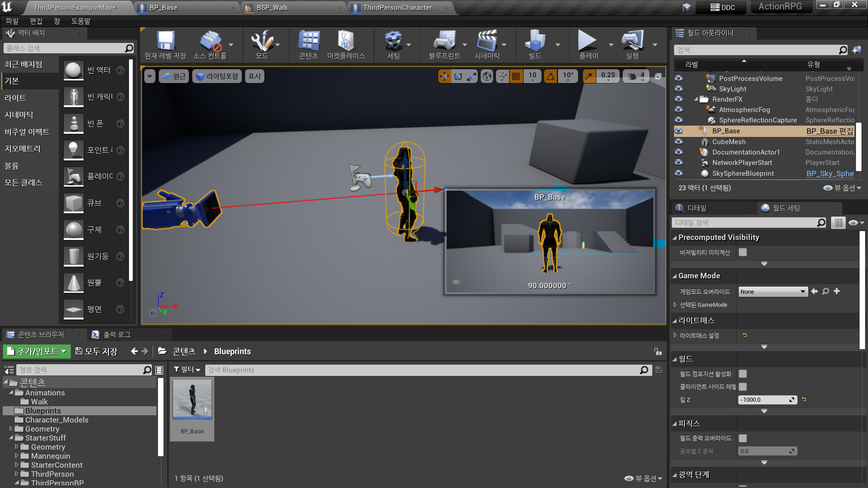The width and height of the screenshot is (868, 488).
Task: Open the Edit menu
Action: pyautogui.click(x=36, y=21)
